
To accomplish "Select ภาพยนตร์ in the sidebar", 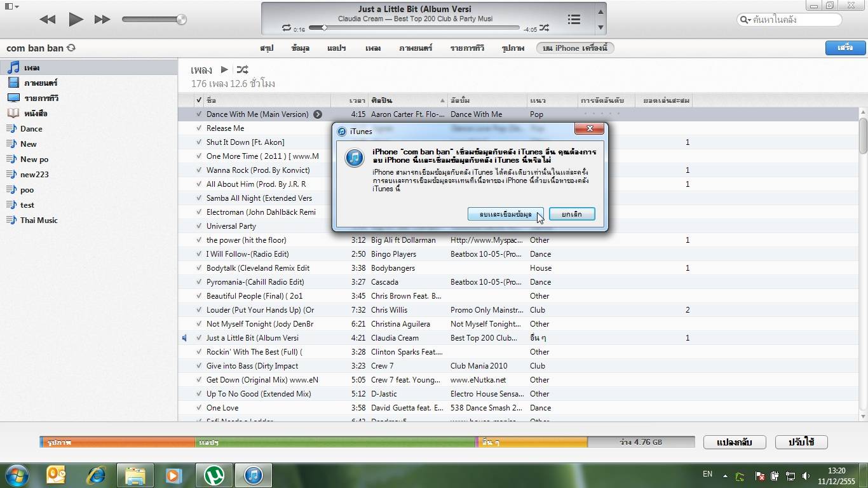I will (x=89, y=83).
